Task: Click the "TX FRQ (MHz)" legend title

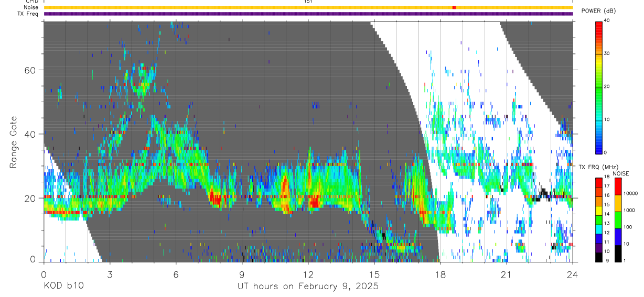Action: pos(597,167)
